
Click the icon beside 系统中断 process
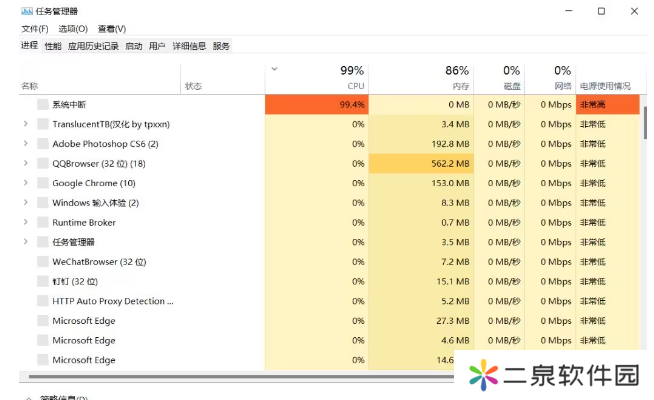pyautogui.click(x=43, y=104)
